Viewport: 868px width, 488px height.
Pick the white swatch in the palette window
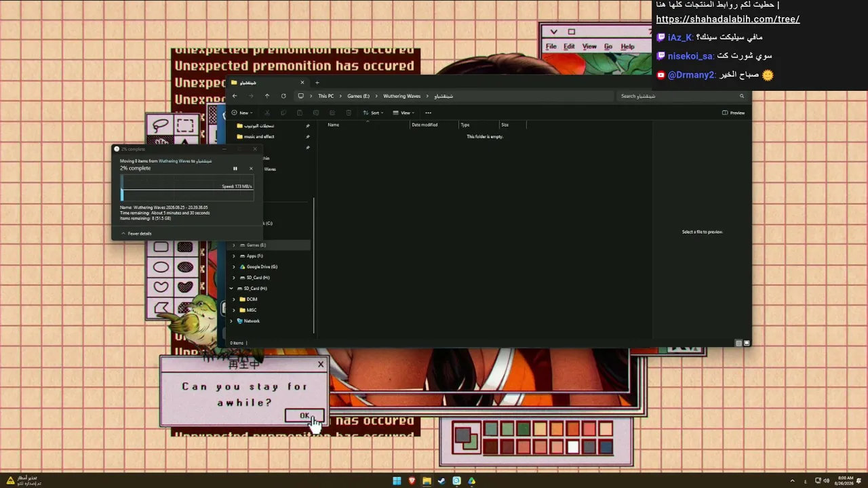[x=573, y=447]
